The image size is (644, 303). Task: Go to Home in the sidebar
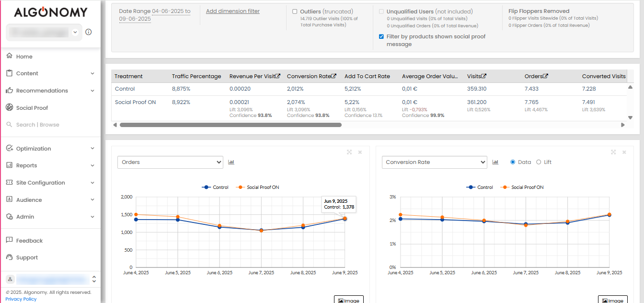point(24,57)
